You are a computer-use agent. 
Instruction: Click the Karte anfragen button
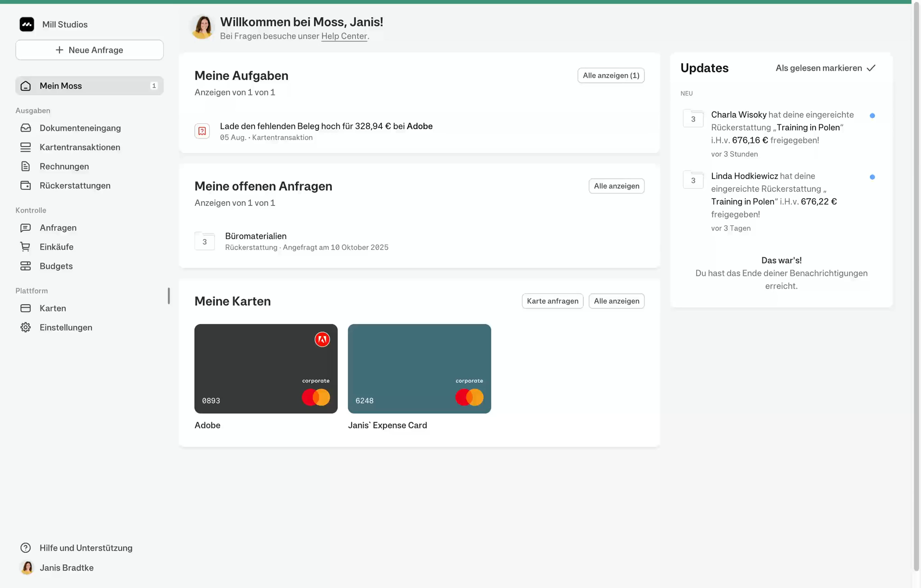(x=552, y=301)
